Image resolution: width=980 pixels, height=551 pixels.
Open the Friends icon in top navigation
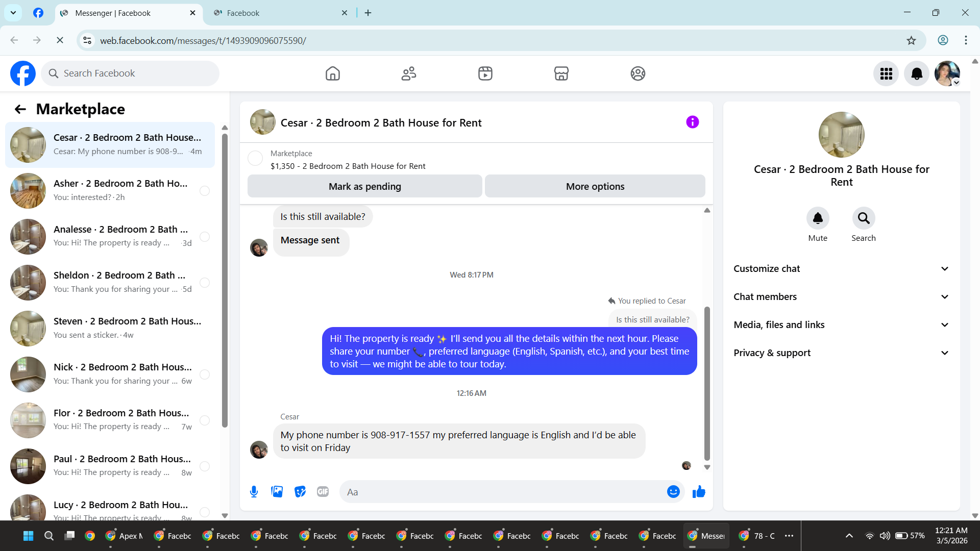(409, 73)
